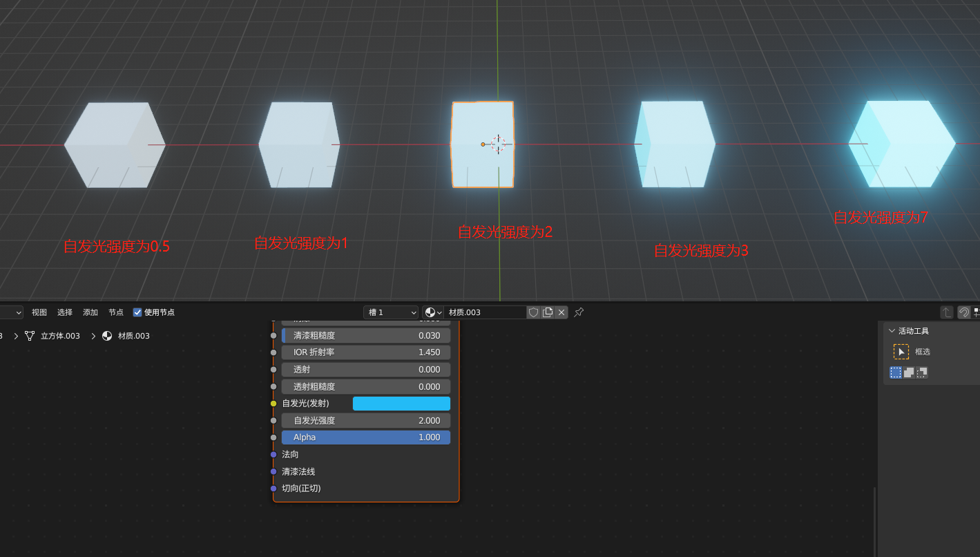Viewport: 980px width, 557px height.
Task: Click the parent node tree arrow icon
Action: coord(947,312)
